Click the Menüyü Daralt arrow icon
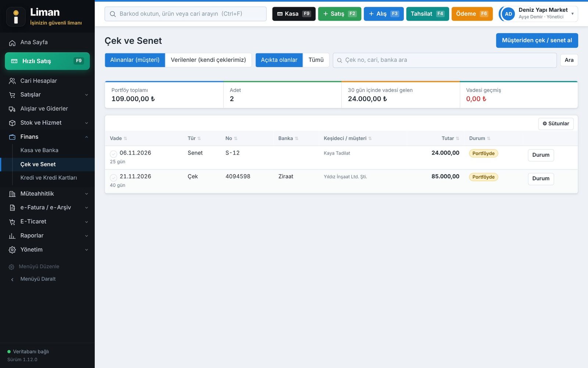 pos(12,279)
